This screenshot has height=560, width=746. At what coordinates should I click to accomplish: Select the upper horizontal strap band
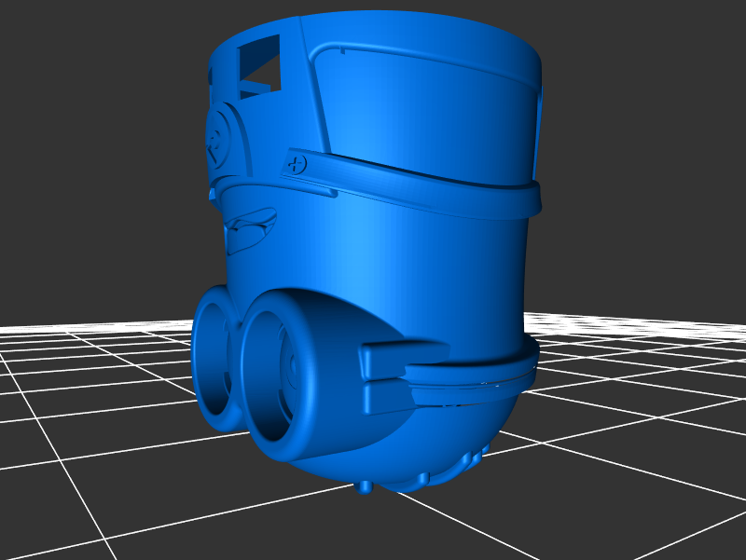point(420,184)
